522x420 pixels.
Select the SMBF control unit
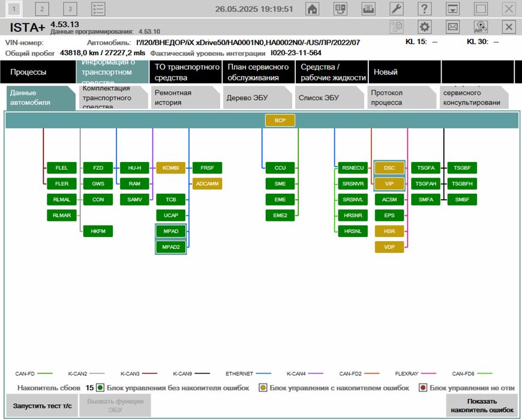[x=462, y=199]
